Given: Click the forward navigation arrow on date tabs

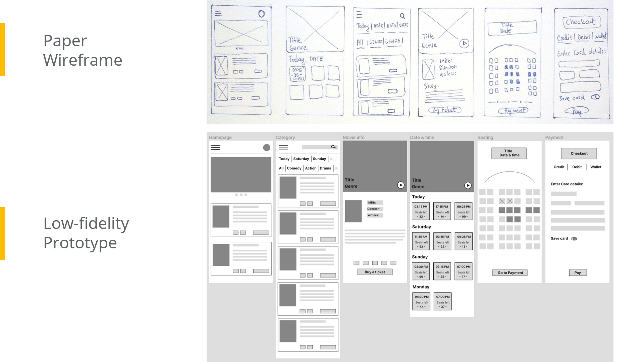Looking at the screenshot, I should (x=333, y=158).
